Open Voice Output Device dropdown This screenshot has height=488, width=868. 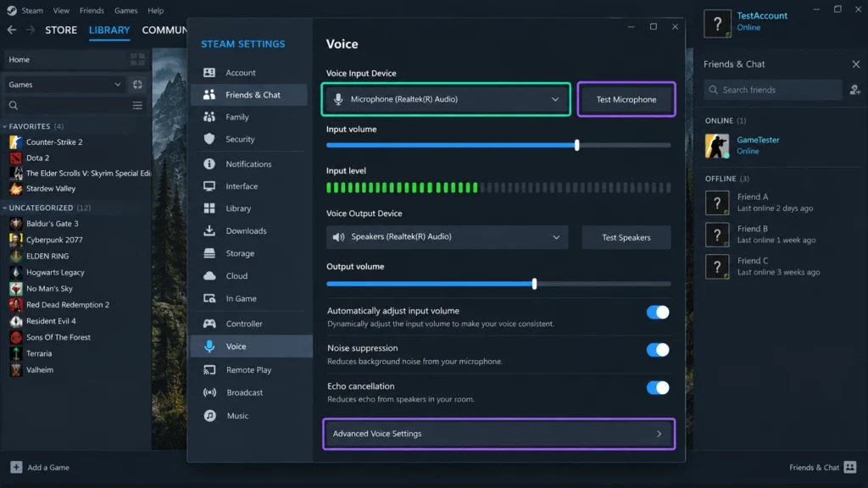[447, 237]
